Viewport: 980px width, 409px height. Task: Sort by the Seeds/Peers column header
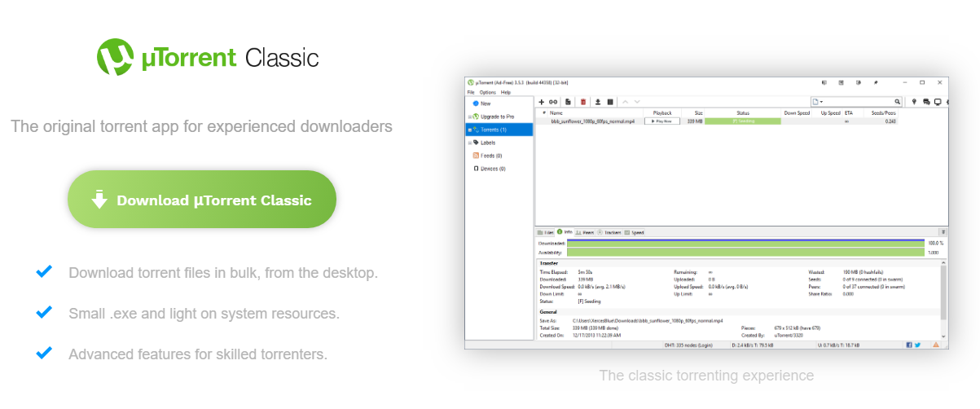884,112
